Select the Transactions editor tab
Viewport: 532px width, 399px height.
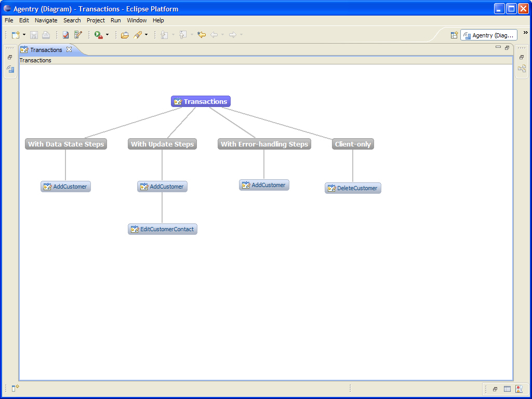pos(46,50)
